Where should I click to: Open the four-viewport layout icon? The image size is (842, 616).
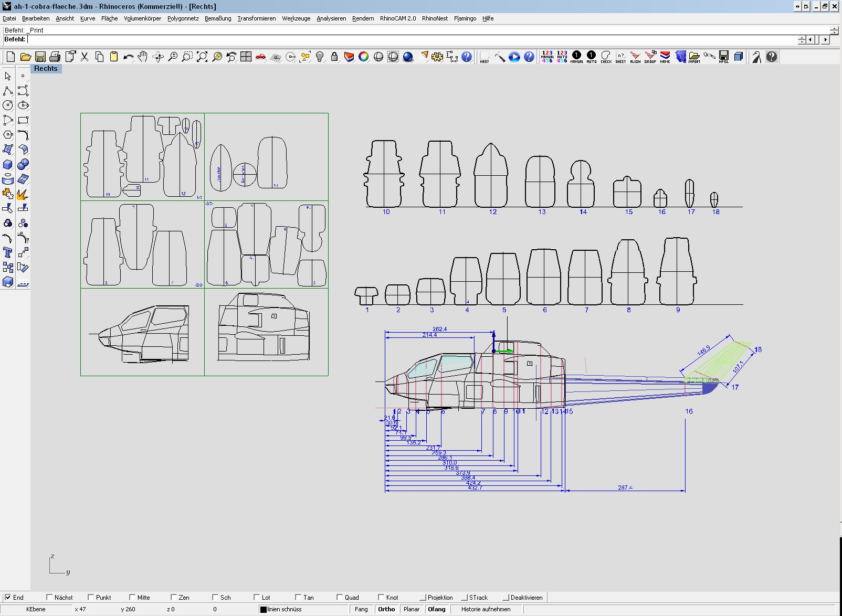click(246, 57)
